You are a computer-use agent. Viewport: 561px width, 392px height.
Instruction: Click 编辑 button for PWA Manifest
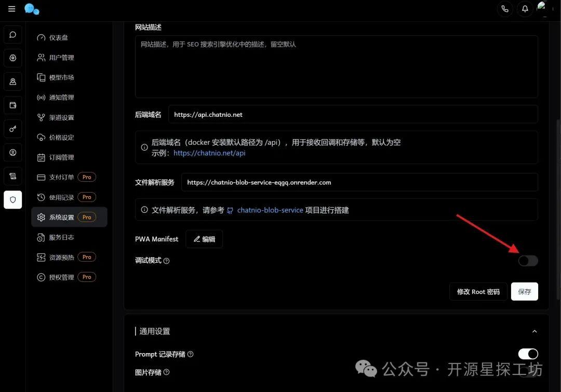click(x=204, y=239)
